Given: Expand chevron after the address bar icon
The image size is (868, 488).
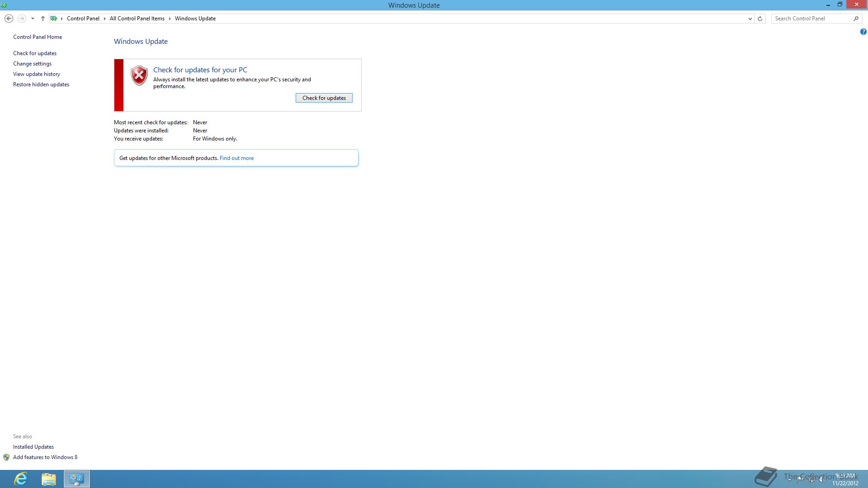Looking at the screenshot, I should coord(62,19).
